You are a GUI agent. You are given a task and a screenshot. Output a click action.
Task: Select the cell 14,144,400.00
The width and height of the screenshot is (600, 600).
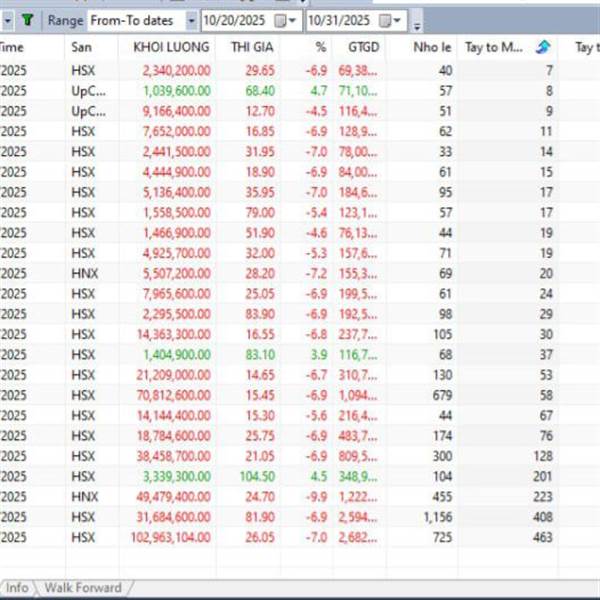[x=174, y=415]
